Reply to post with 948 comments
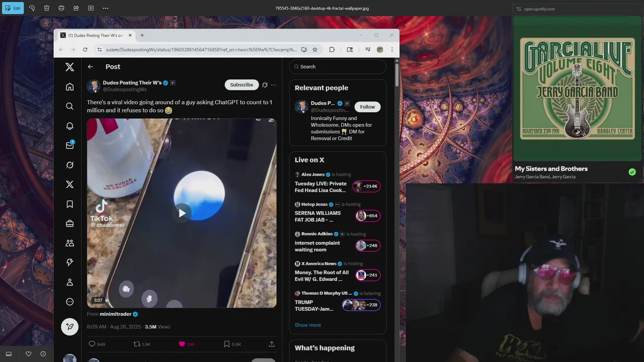This screenshot has width=644, height=362. (x=97, y=344)
